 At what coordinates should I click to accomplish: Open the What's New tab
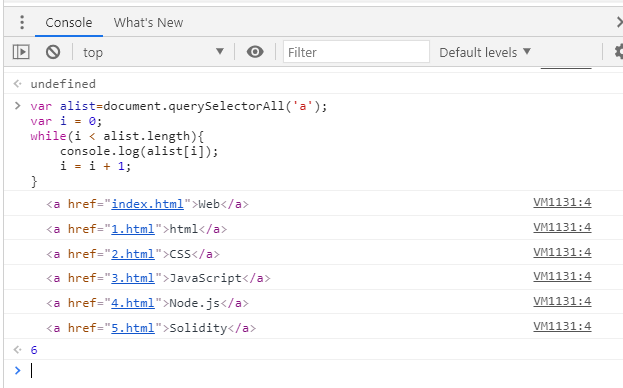pos(148,23)
